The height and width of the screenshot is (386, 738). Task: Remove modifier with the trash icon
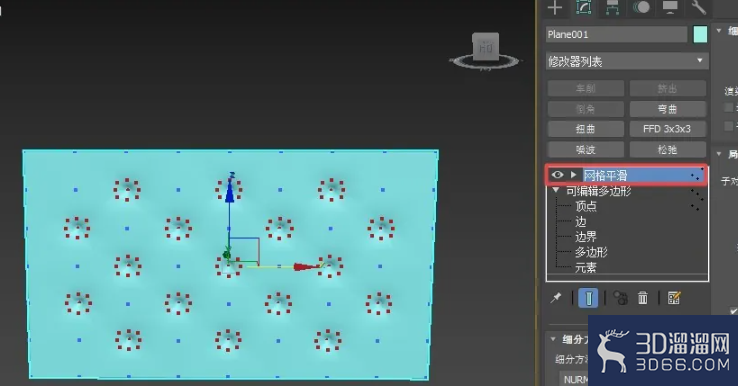(x=642, y=298)
